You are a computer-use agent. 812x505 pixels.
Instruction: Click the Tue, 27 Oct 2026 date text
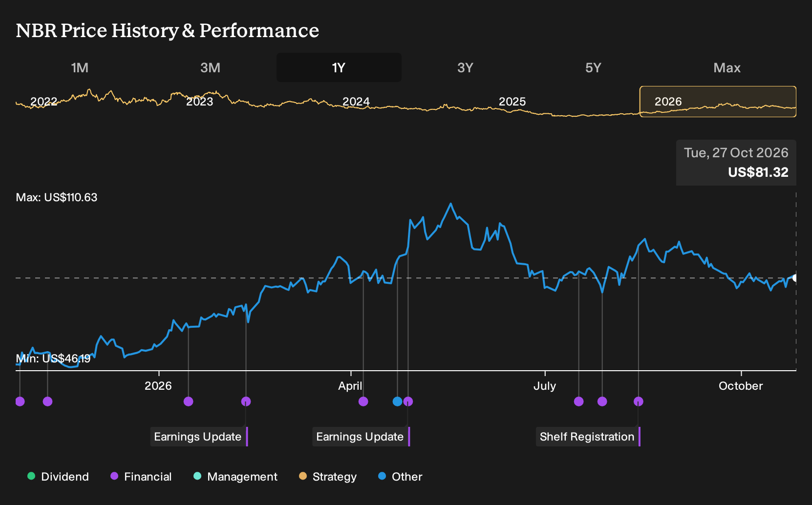tap(736, 153)
